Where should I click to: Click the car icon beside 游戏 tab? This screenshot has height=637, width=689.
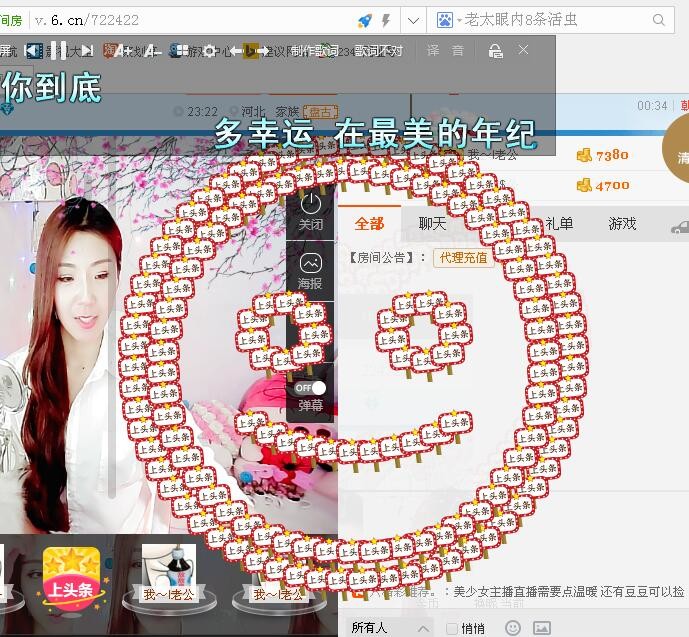[x=680, y=227]
